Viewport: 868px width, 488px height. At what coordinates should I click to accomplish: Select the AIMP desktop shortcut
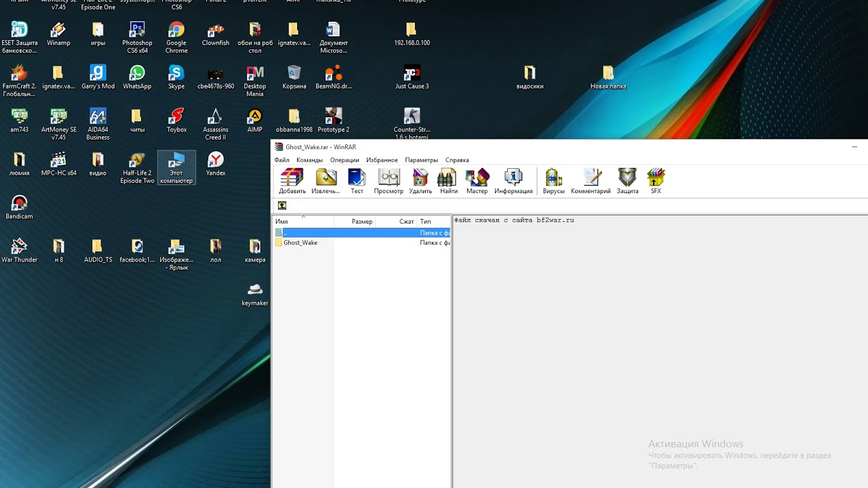[255, 121]
